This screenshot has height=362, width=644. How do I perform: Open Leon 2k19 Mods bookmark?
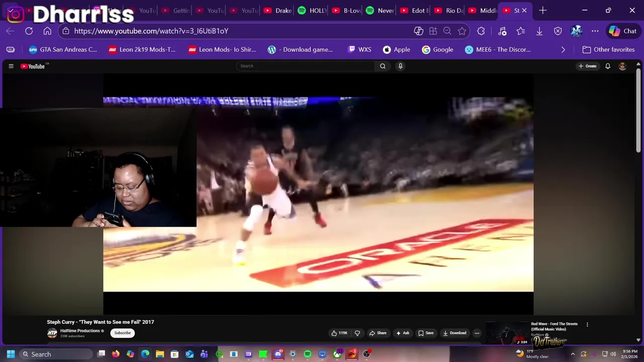point(142,50)
